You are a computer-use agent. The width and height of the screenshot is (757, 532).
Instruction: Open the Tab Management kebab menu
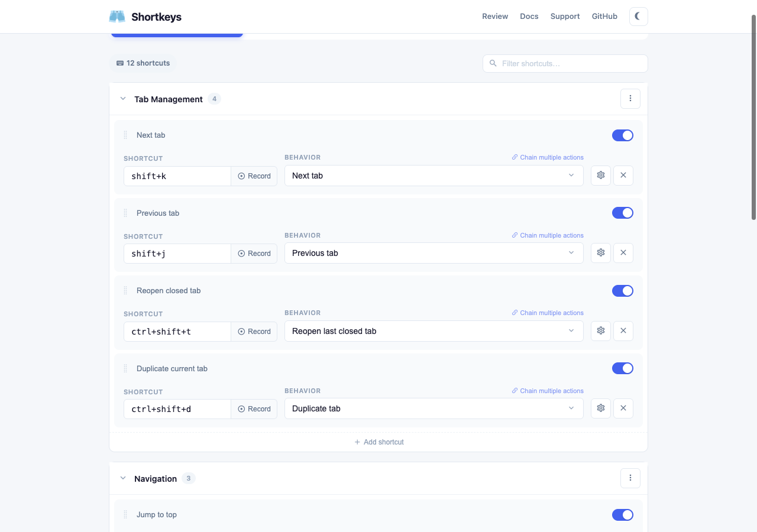tap(630, 98)
